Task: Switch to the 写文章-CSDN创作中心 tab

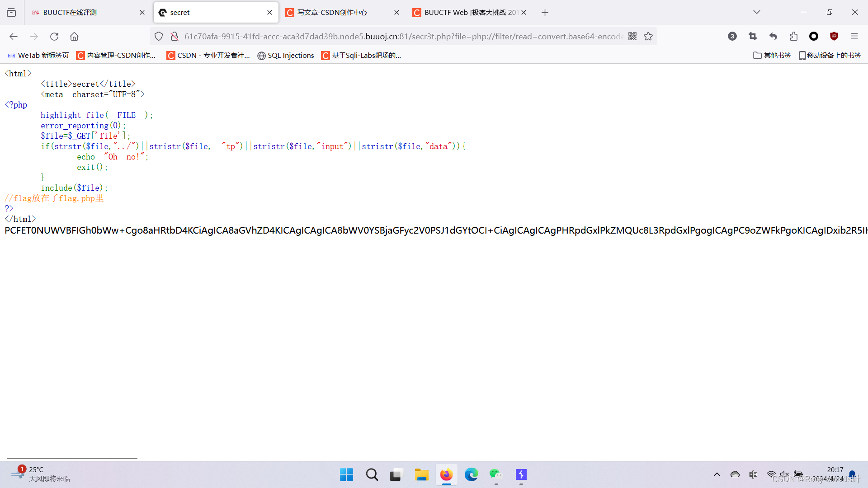Action: point(332,13)
